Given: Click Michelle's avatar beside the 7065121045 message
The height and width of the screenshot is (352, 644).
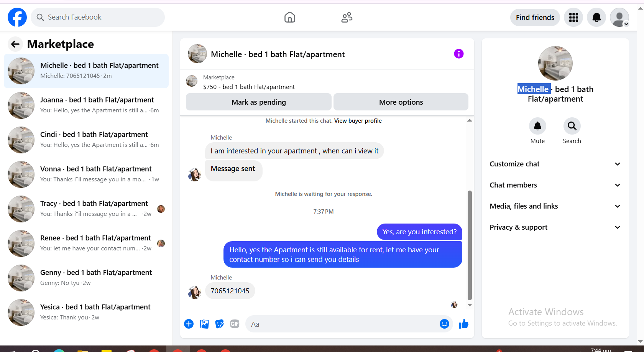Looking at the screenshot, I should pyautogui.click(x=194, y=292).
